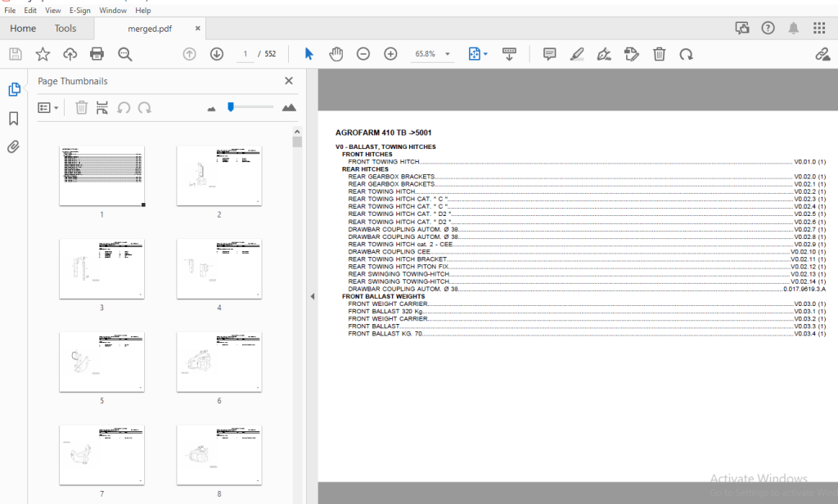
Task: Open the find text magnifier icon
Action: point(125,54)
